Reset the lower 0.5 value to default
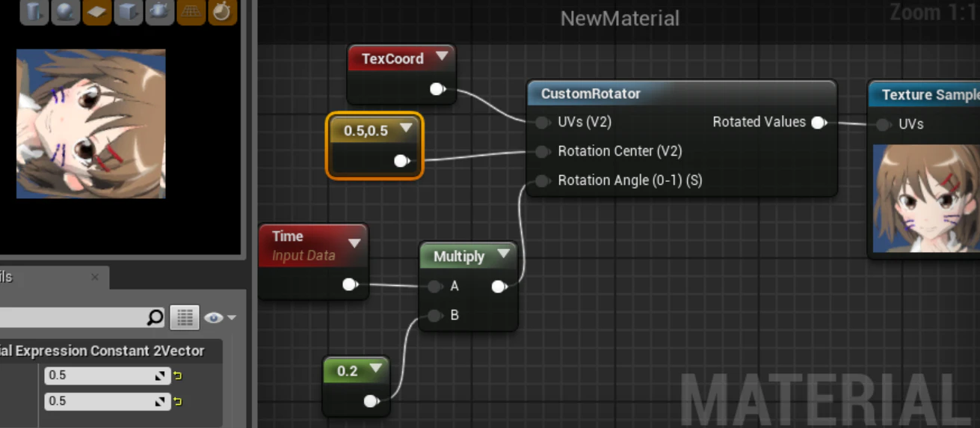This screenshot has width=980, height=428. click(x=178, y=402)
